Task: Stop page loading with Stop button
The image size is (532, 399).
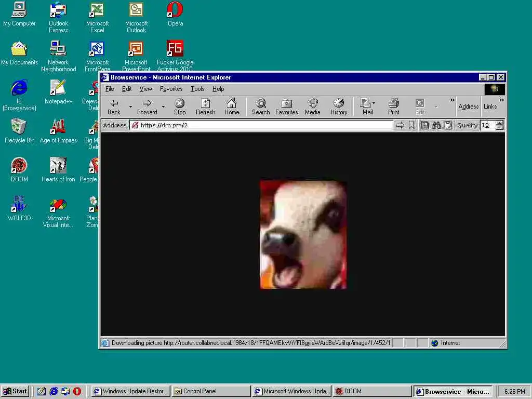Action: click(179, 107)
